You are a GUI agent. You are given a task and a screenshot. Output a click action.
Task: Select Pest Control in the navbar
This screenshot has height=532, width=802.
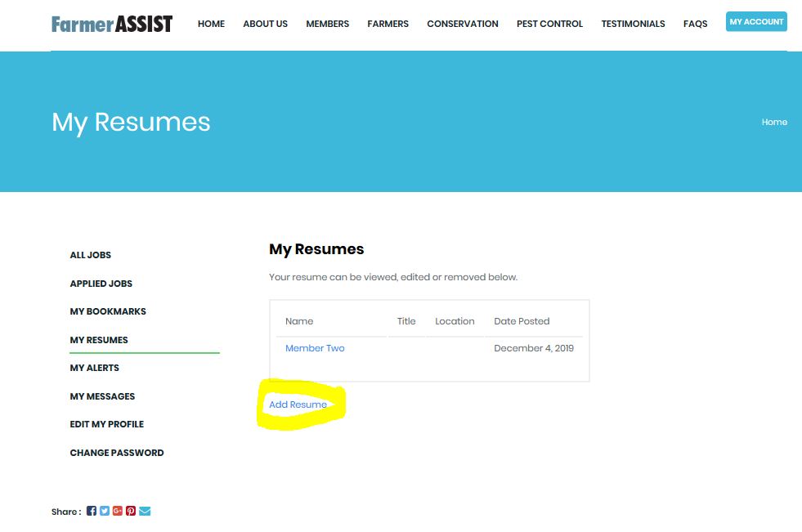pos(549,24)
